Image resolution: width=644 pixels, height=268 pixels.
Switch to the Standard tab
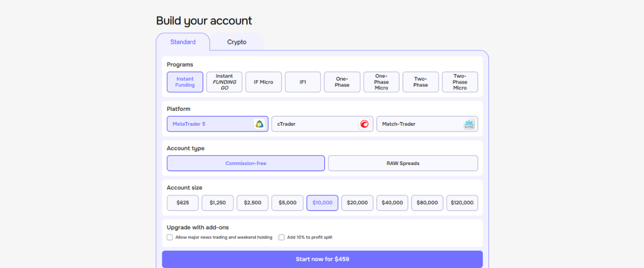pos(183,42)
